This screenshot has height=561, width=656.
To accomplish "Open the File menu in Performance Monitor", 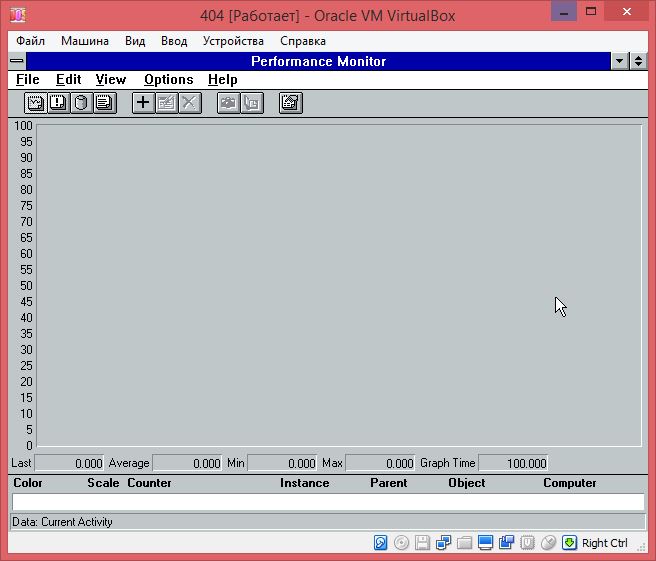I will point(28,79).
